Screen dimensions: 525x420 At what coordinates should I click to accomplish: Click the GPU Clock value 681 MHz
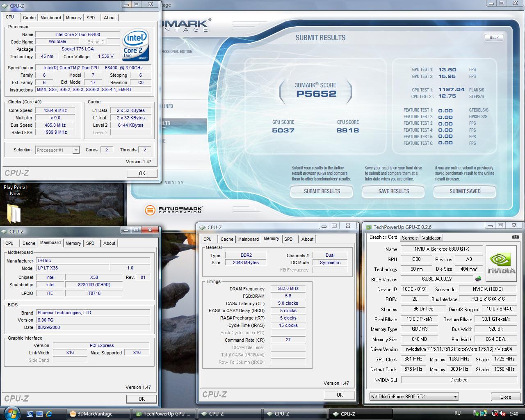pyautogui.click(x=413, y=359)
